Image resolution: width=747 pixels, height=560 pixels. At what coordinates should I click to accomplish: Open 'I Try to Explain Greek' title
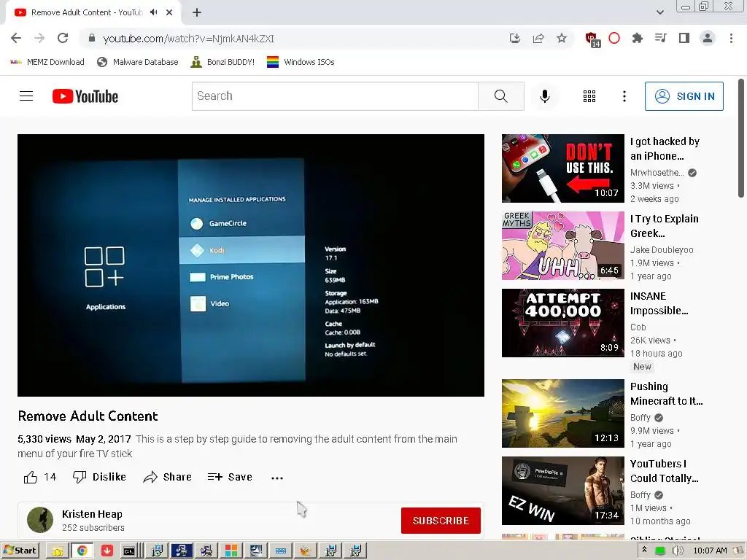(664, 226)
